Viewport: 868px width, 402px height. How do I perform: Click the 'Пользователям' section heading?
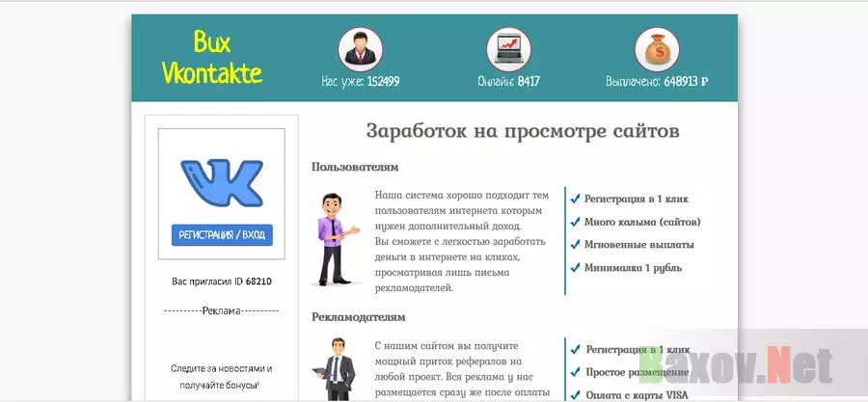tap(355, 167)
